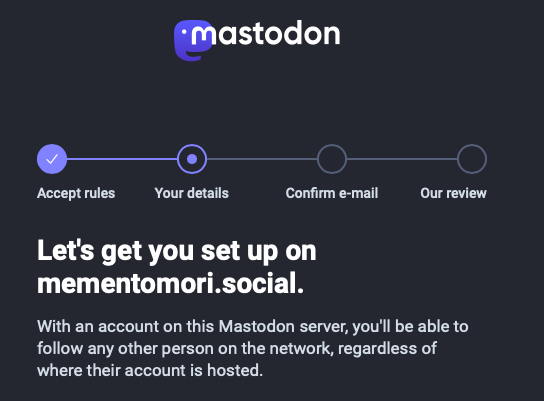Jump to the Confirm e-mail step label
Viewport: 544px width, 401px height.
click(x=332, y=193)
